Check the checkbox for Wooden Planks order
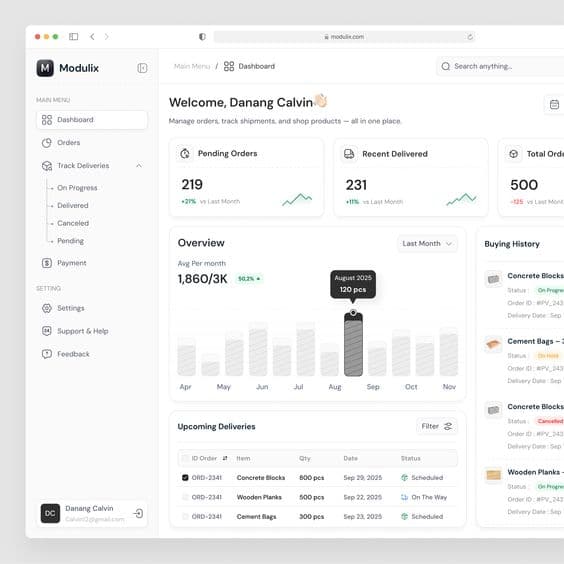This screenshot has height=564, width=564. pos(185,497)
